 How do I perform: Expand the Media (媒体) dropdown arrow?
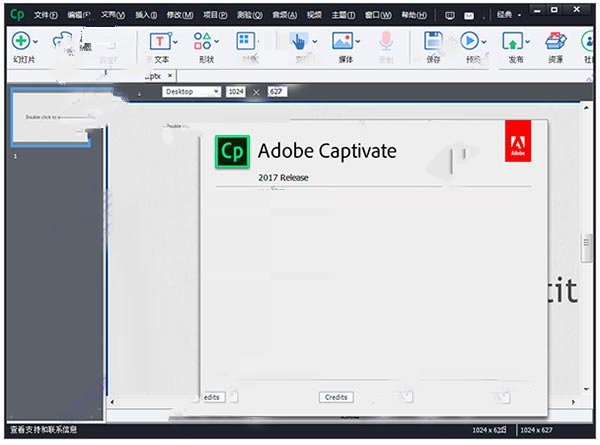click(358, 41)
